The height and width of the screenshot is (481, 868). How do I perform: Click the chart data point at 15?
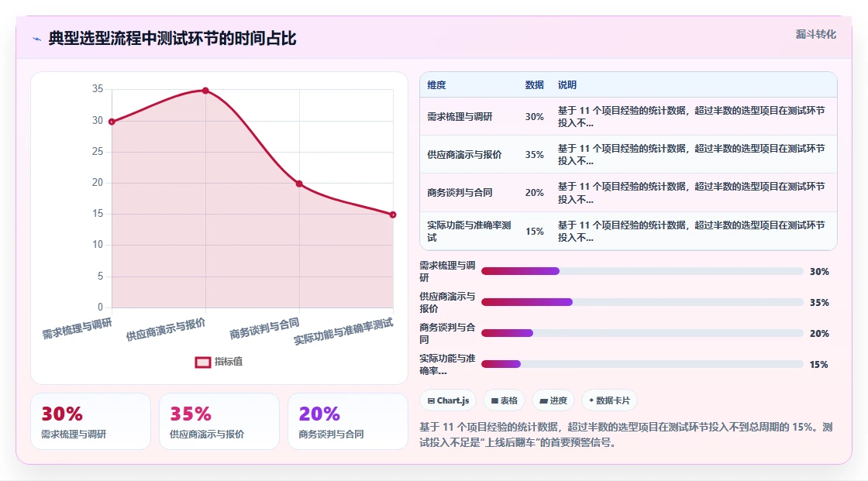click(x=393, y=215)
